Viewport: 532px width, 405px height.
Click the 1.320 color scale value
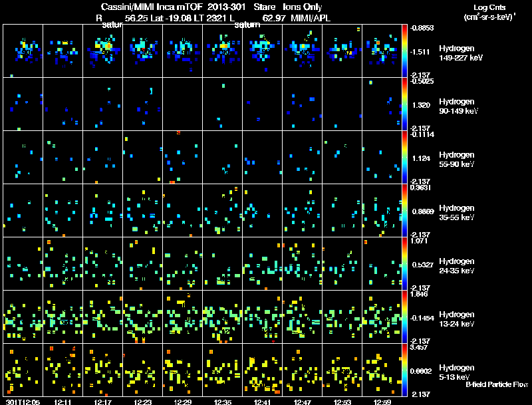421,105
